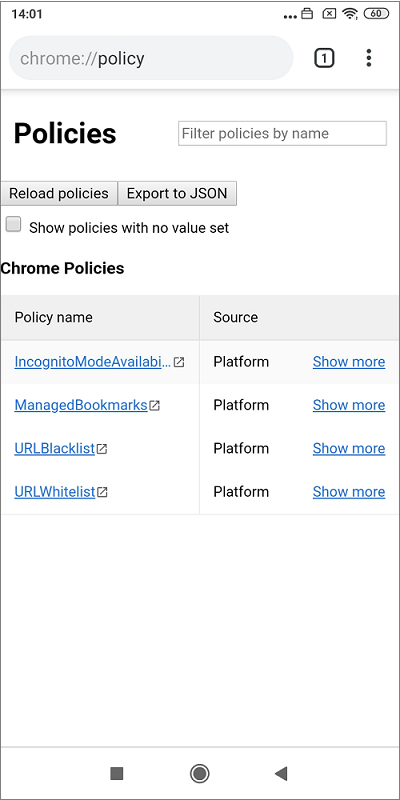The height and width of the screenshot is (800, 400).
Task: Tap the Android back navigation button
Action: [281, 773]
